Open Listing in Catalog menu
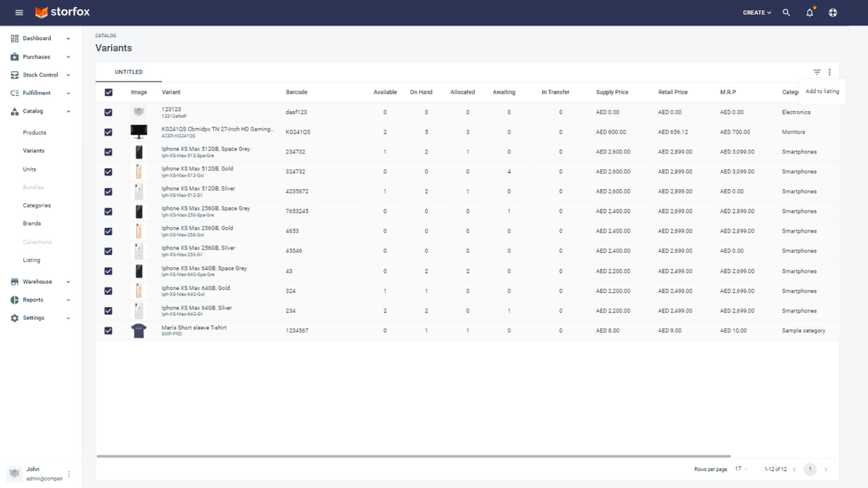 (x=31, y=260)
